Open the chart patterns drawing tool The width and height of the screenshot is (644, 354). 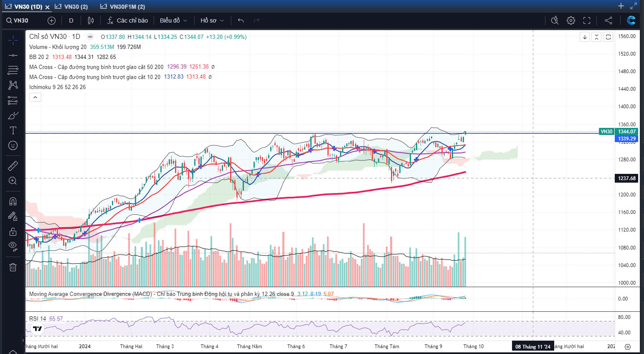click(13, 85)
